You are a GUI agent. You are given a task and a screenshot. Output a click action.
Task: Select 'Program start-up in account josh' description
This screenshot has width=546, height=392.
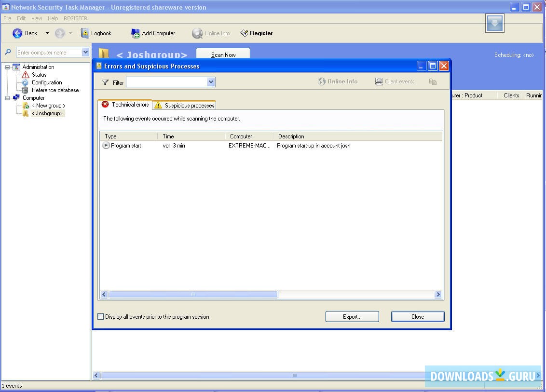(x=314, y=146)
